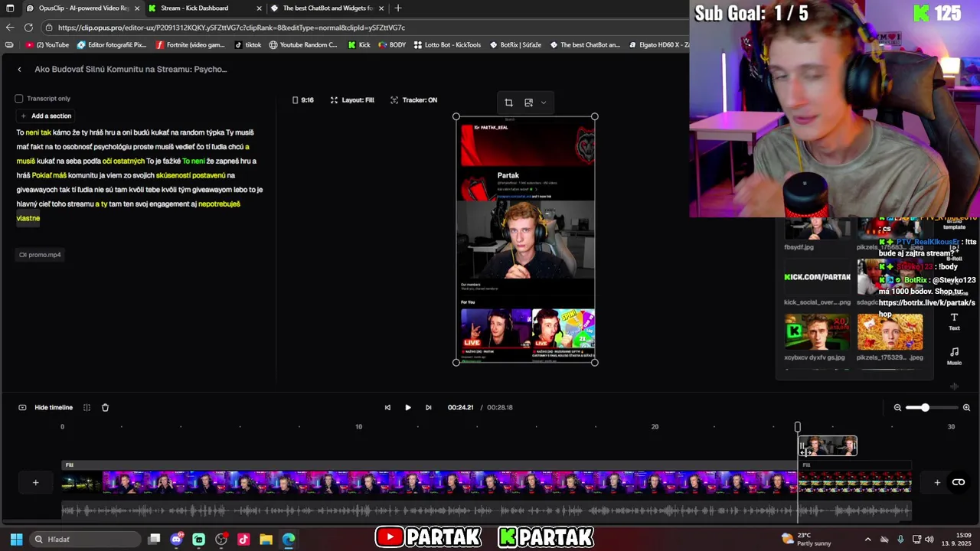
Task: Open the YouTube bookmark
Action: tap(47, 45)
